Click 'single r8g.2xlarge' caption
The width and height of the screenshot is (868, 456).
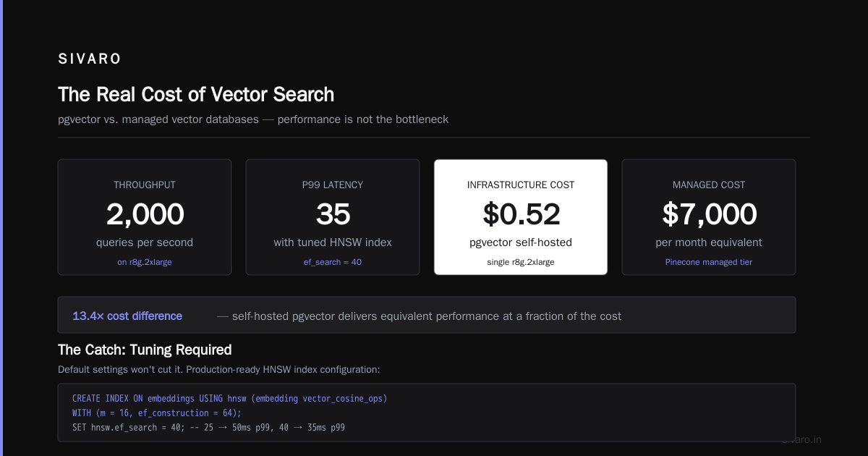point(521,262)
